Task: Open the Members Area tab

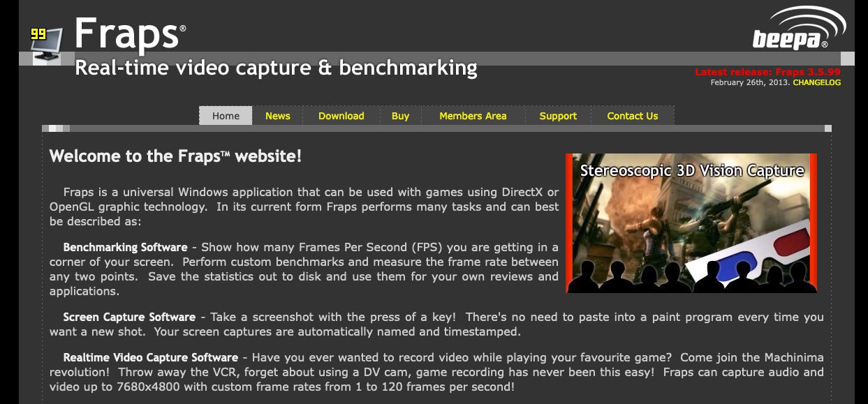Action: pyautogui.click(x=473, y=116)
